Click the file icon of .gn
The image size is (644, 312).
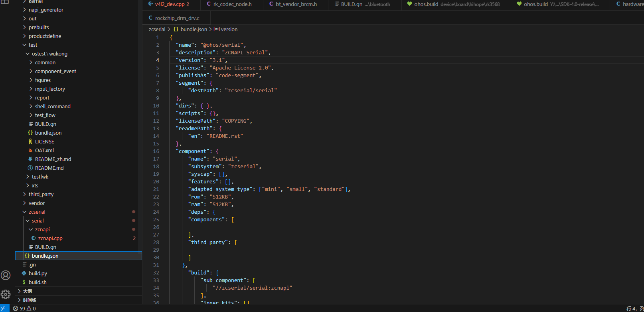coord(25,264)
